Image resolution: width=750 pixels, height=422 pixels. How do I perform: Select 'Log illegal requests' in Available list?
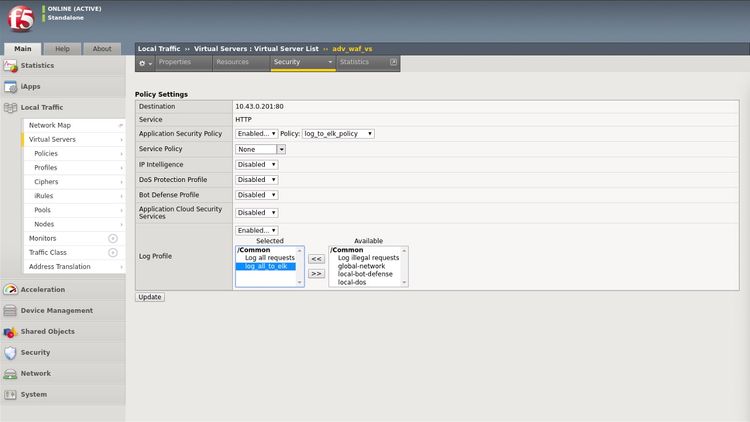(x=368, y=258)
